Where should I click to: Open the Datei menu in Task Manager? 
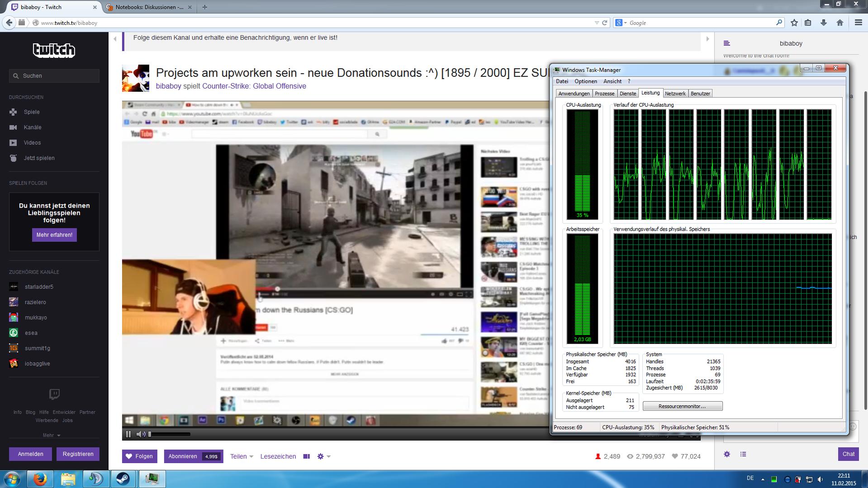click(562, 81)
